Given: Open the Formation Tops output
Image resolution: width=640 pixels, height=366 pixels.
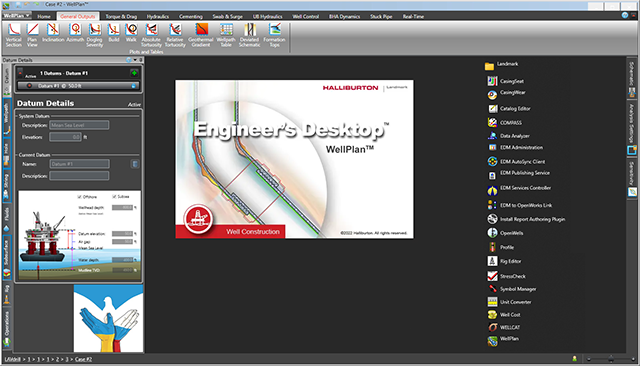Looking at the screenshot, I should pyautogui.click(x=274, y=35).
